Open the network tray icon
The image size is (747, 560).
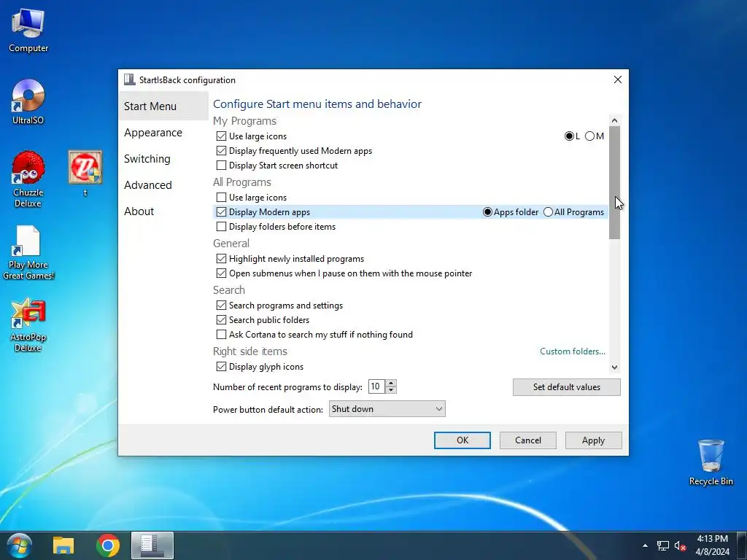tap(662, 545)
